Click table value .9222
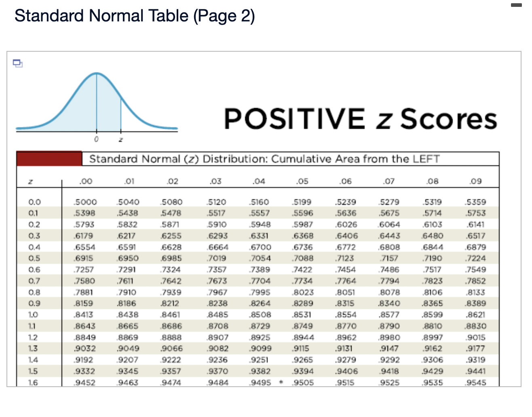 tap(171, 360)
